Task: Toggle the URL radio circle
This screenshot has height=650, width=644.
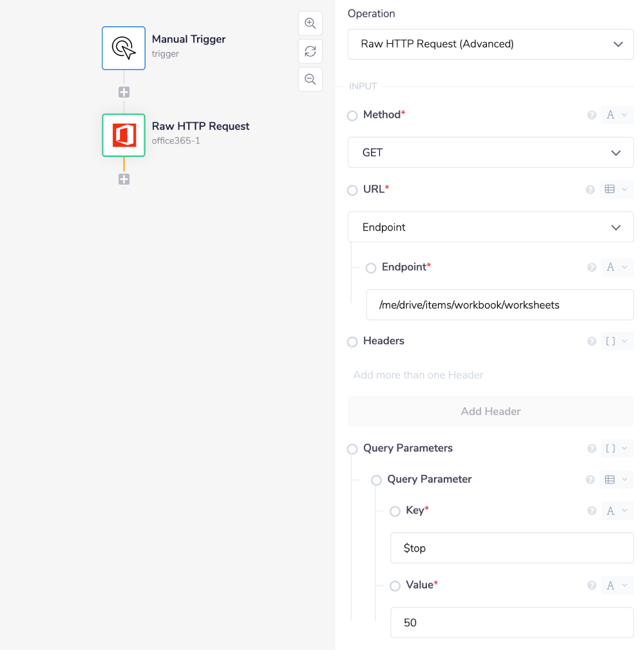Action: tap(352, 190)
